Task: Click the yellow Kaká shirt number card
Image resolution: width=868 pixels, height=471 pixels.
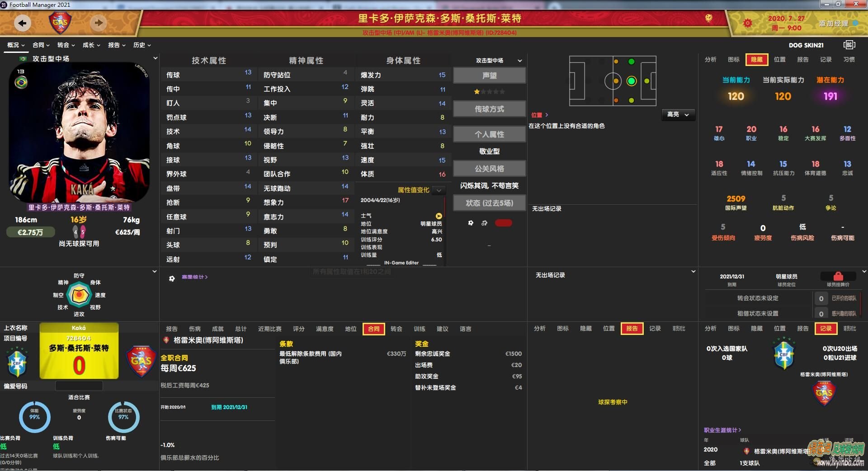Action: 79,351
